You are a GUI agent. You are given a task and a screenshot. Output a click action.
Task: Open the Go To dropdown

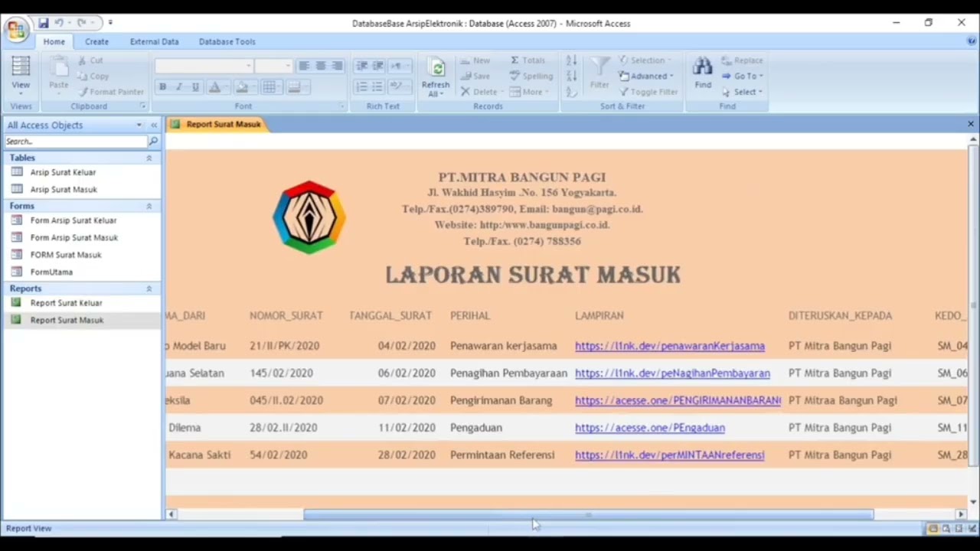tap(742, 76)
